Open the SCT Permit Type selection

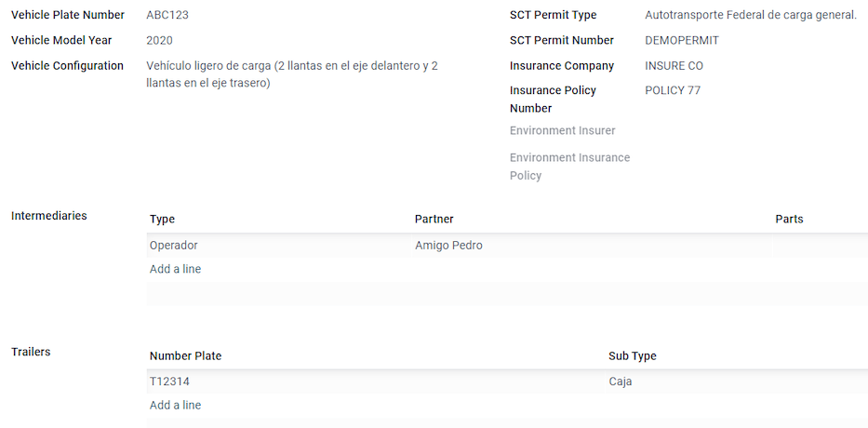[x=751, y=15]
